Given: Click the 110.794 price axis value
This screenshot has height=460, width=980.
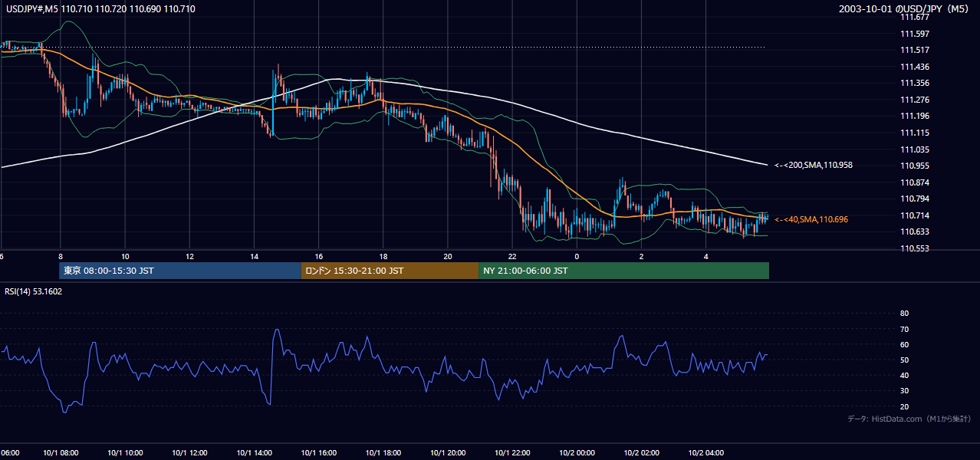Looking at the screenshot, I should click(915, 199).
